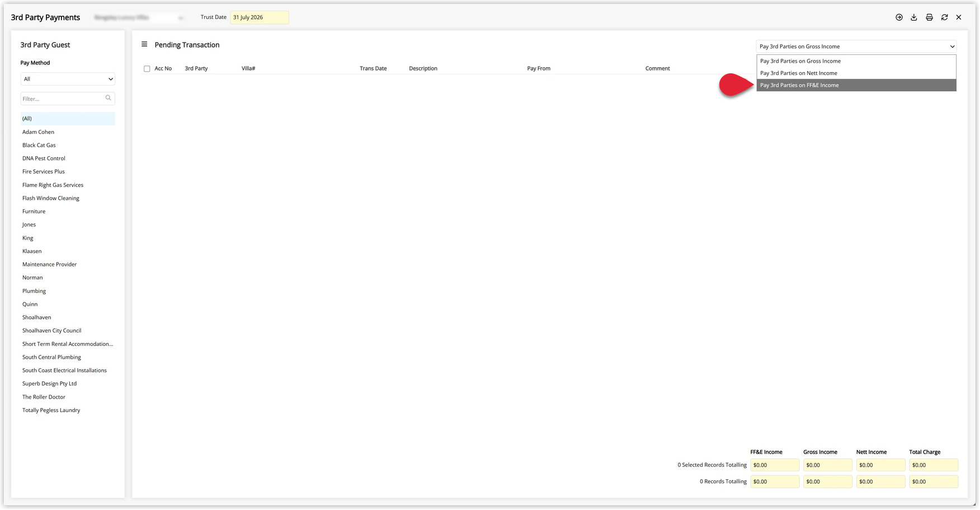
Task: Open the Pay Method All dropdown
Action: (x=68, y=79)
